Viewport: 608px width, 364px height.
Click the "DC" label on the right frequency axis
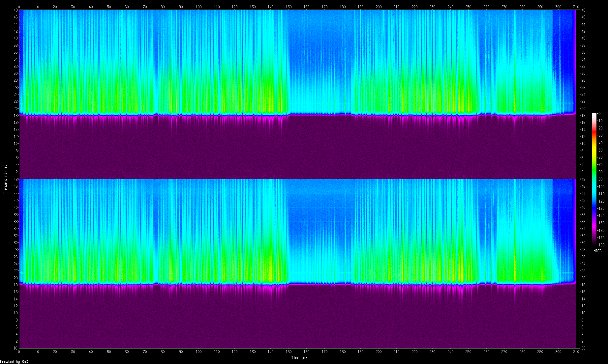[583, 348]
